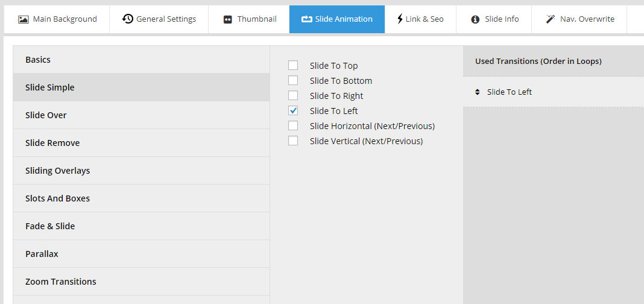Tick the Slide Horizontal (Next/Previous) checkbox
Viewport: 644px width, 304px height.
(293, 126)
